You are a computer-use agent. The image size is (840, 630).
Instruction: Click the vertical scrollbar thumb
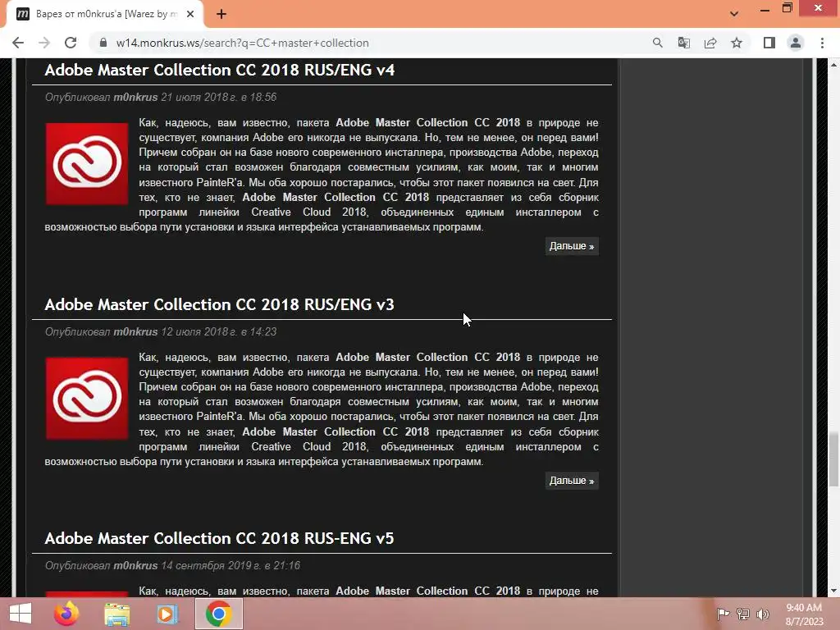(833, 459)
